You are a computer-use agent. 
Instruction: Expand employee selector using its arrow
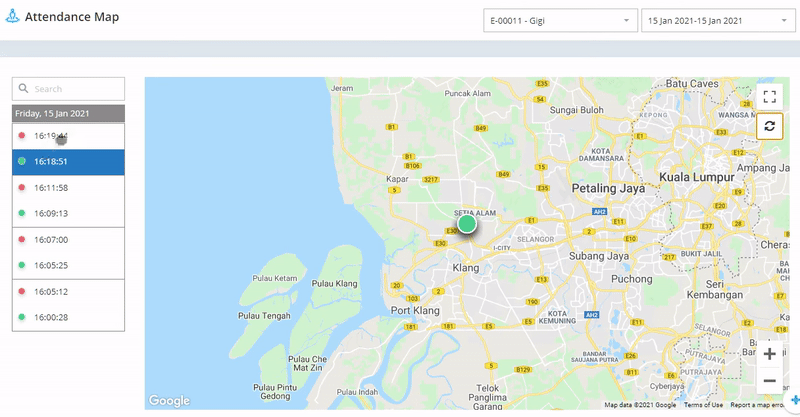(626, 20)
